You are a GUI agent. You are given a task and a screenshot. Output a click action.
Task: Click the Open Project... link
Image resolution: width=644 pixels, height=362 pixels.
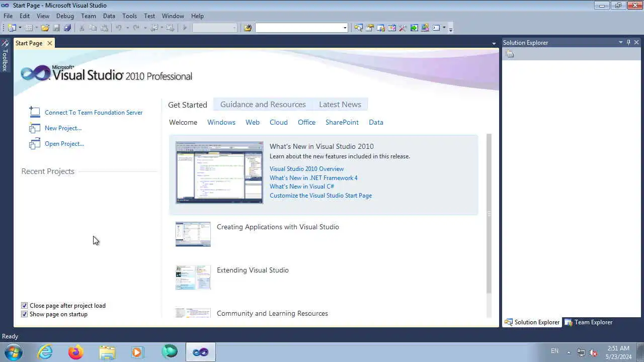click(64, 144)
